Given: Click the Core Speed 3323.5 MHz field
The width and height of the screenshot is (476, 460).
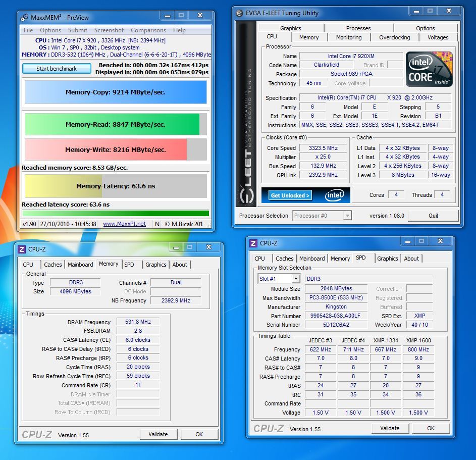Looking at the screenshot, I should (323, 148).
